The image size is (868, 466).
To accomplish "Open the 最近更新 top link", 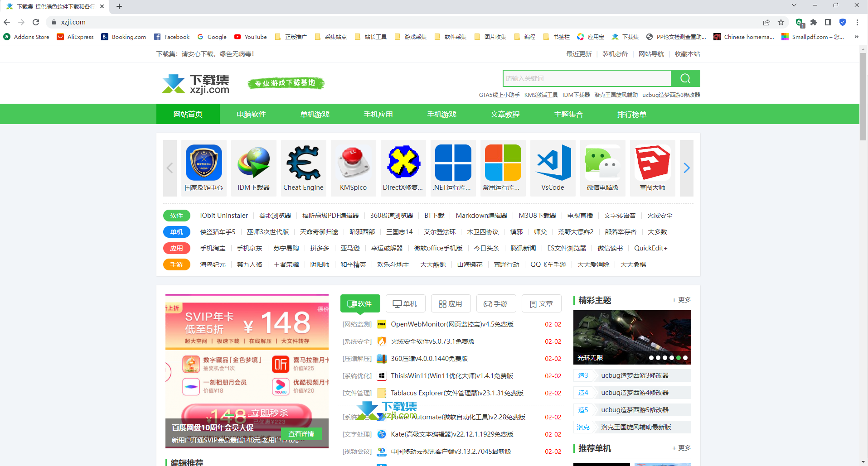I will pos(578,54).
